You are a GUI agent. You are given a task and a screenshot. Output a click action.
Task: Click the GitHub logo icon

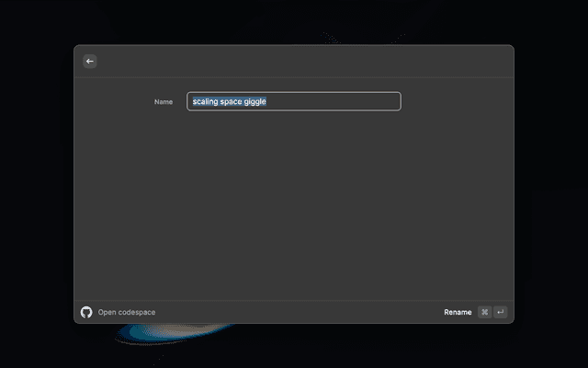(x=86, y=312)
